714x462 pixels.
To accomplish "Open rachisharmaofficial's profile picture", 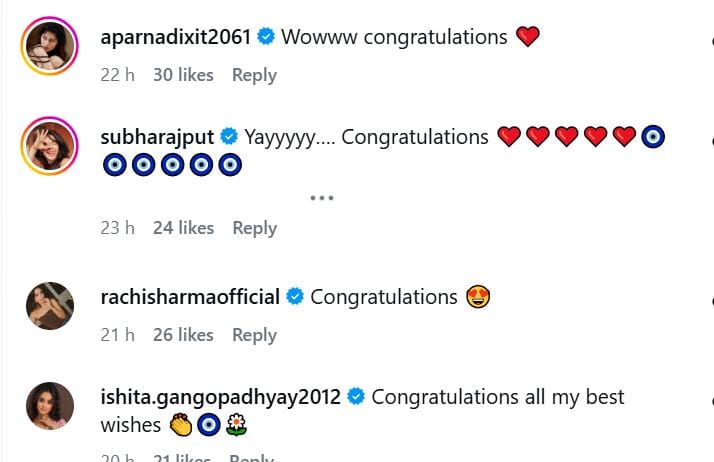I will tap(49, 306).
